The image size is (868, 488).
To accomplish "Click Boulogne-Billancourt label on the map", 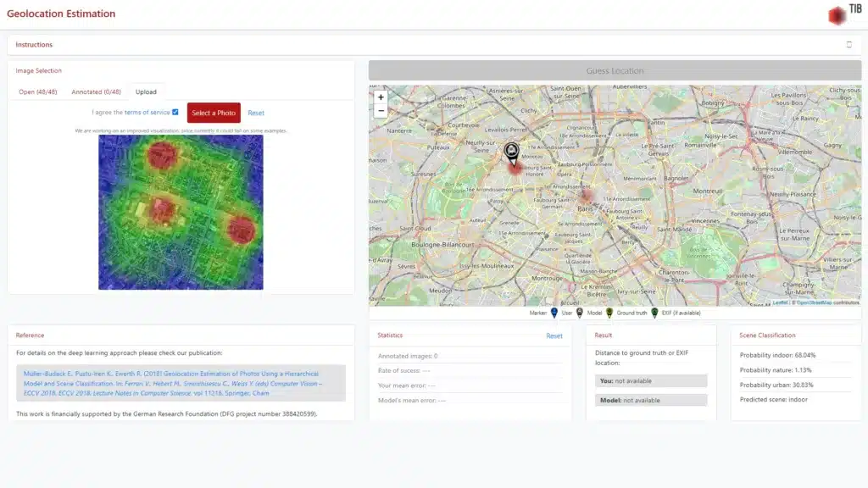I will 442,245.
